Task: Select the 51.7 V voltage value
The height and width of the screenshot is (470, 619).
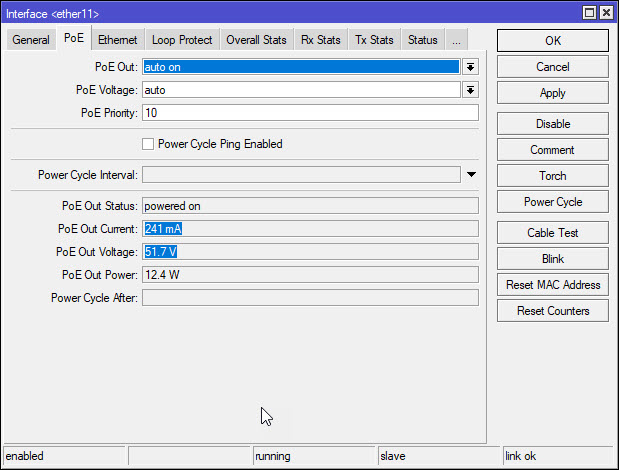Action: click(x=161, y=252)
